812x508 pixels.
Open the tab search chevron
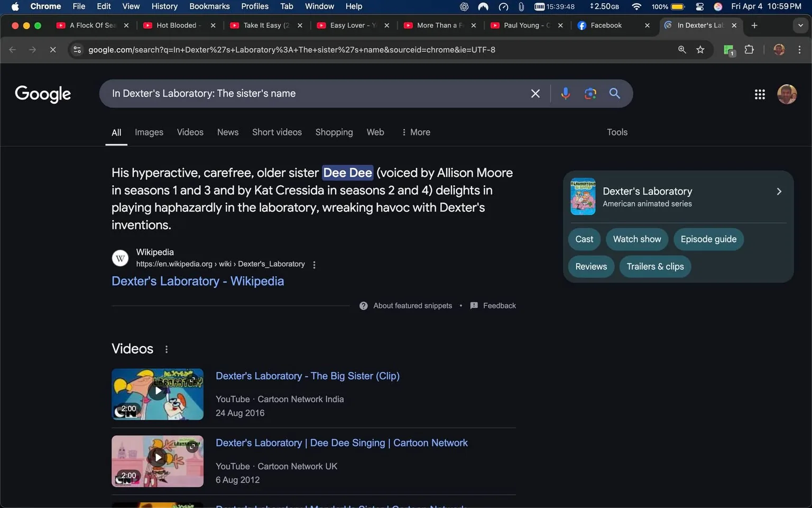pyautogui.click(x=800, y=25)
